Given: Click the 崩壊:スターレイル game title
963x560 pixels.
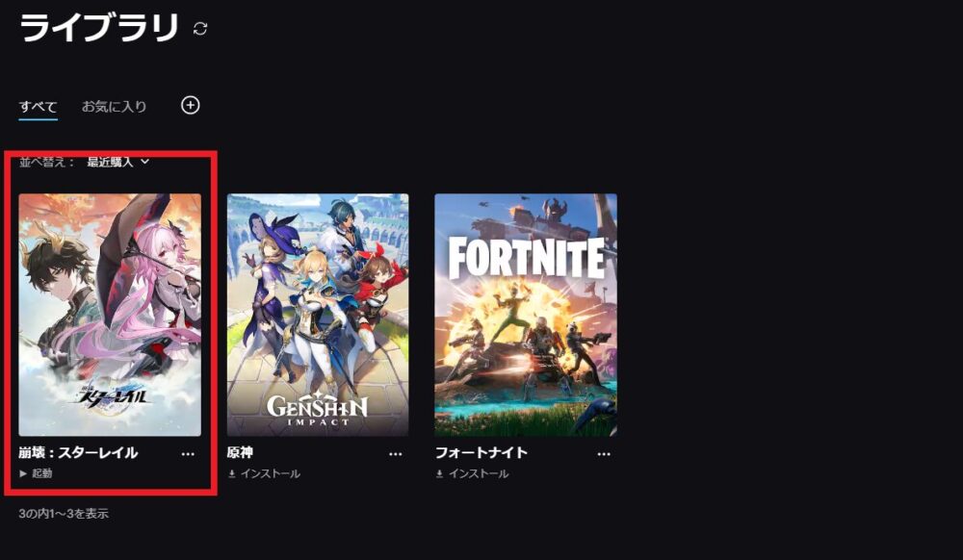Looking at the screenshot, I should click(x=78, y=452).
